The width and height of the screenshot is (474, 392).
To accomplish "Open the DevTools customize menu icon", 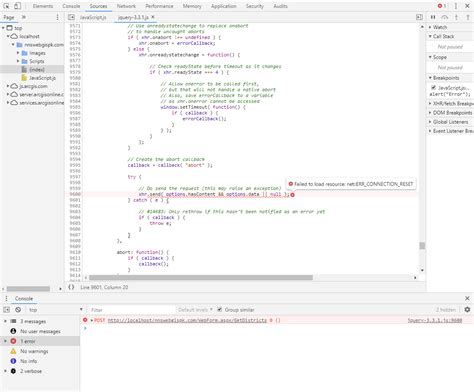I will coord(456,6).
